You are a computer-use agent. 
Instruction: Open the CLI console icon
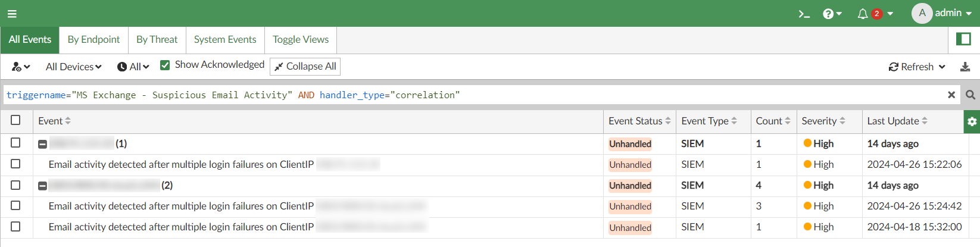tap(804, 14)
